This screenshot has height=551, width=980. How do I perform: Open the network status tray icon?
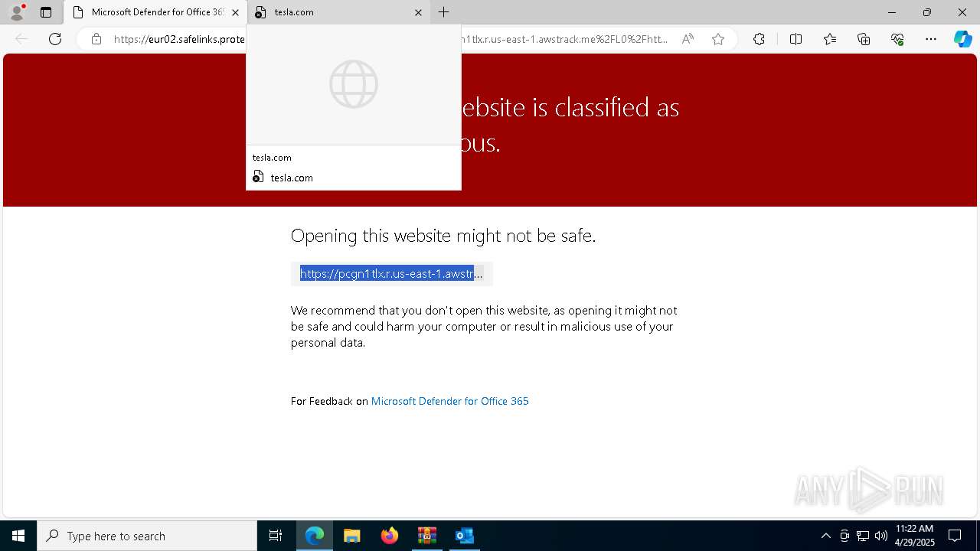pos(863,536)
